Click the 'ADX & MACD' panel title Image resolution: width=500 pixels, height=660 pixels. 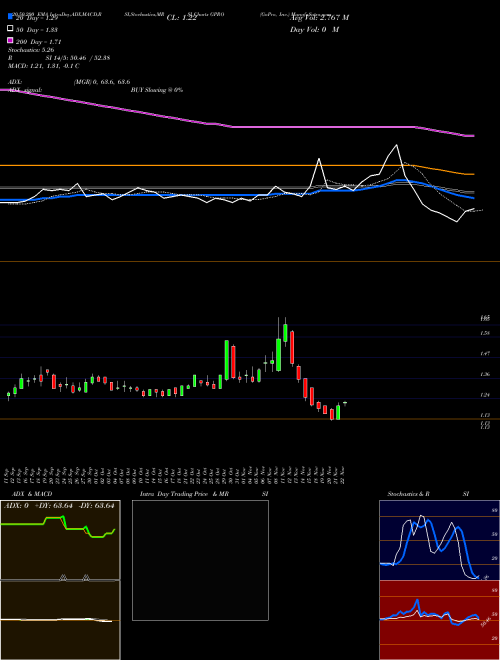(x=32, y=494)
